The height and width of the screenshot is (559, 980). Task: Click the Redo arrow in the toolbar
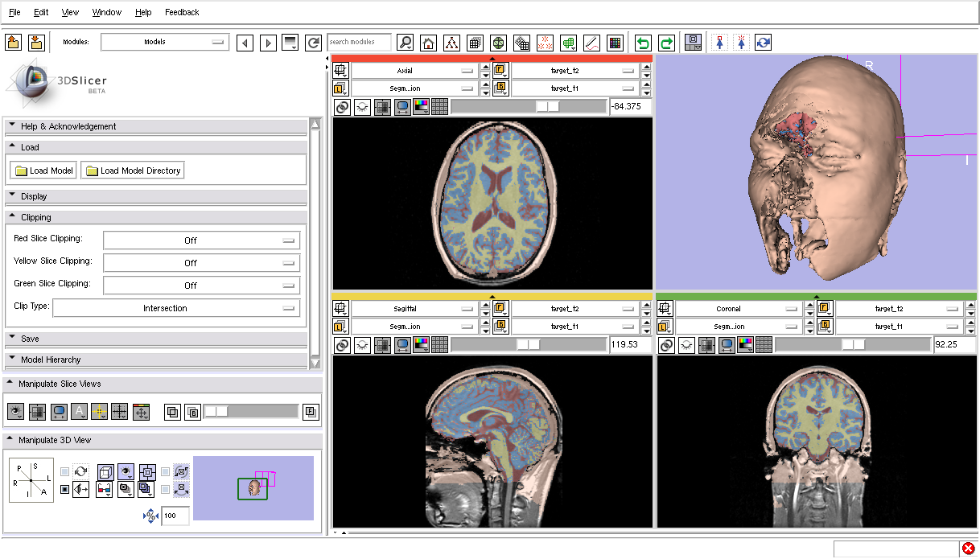666,43
